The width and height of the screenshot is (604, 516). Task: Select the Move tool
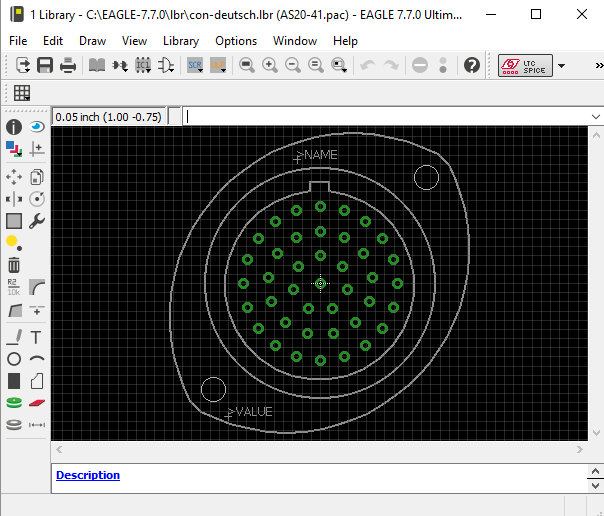(x=14, y=177)
